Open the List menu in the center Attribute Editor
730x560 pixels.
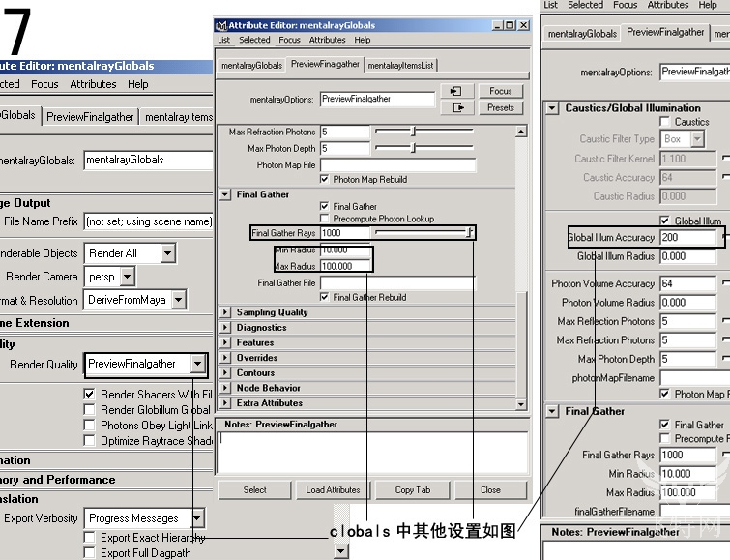[x=224, y=40]
